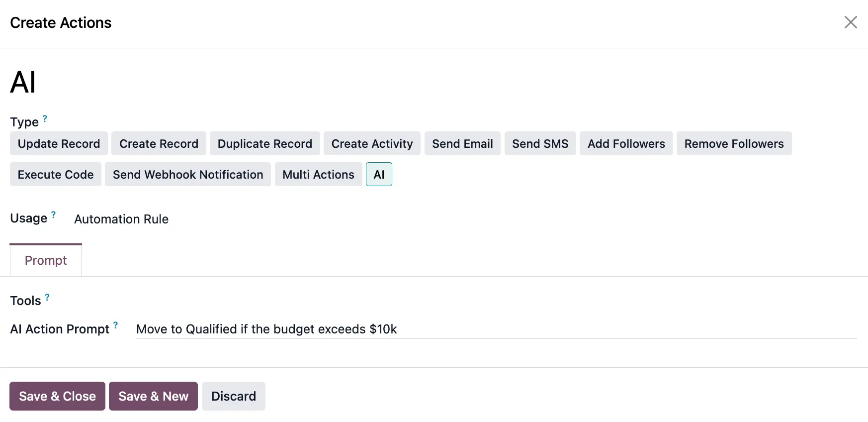The height and width of the screenshot is (422, 868).
Task: Switch to the Prompt tab
Action: click(x=46, y=260)
